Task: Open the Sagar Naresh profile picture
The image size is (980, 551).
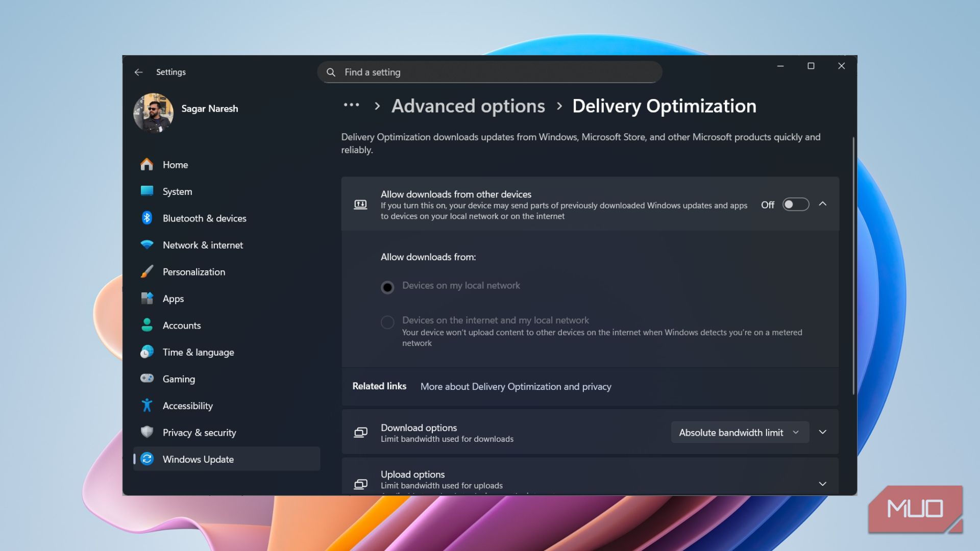Action: [153, 113]
